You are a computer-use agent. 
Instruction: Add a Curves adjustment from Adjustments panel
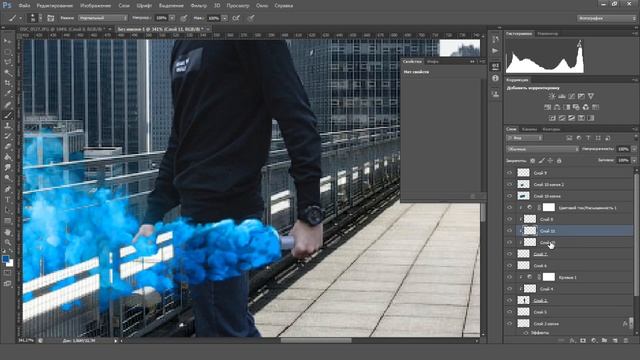click(x=571, y=96)
